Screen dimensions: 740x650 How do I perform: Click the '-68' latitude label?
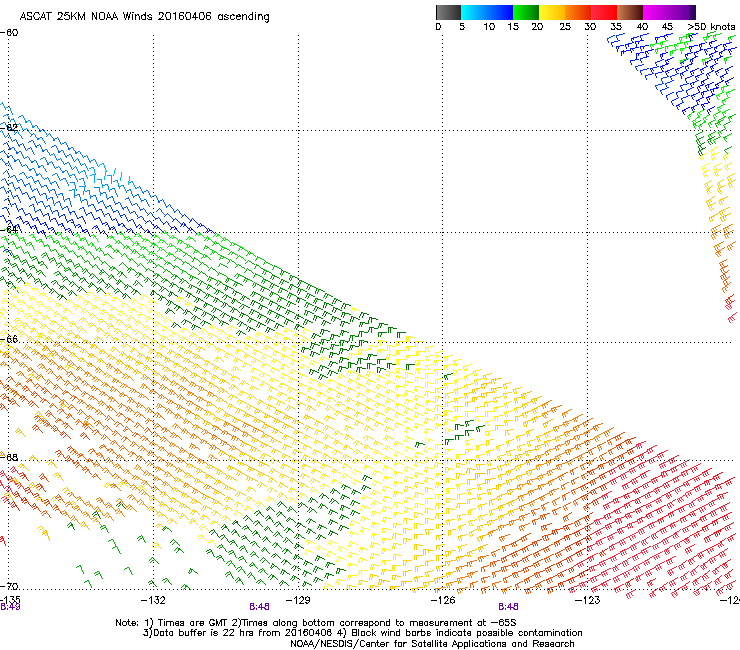[9, 457]
